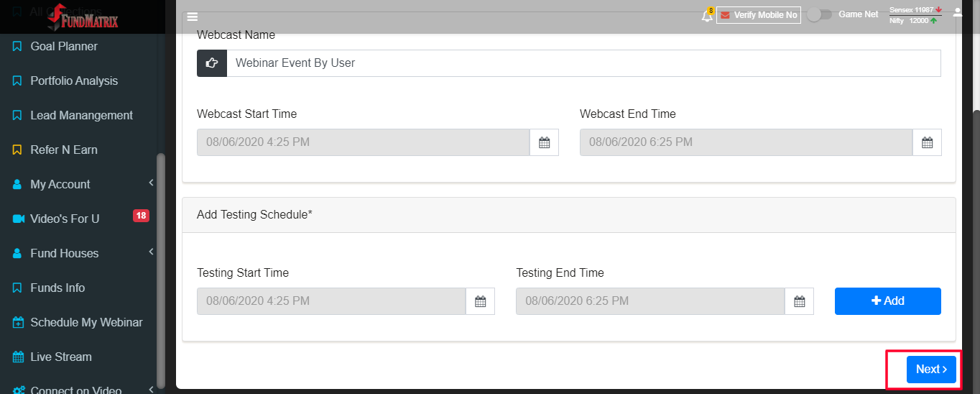Click pointing-hand icon beside Webcast Name

coord(212,63)
